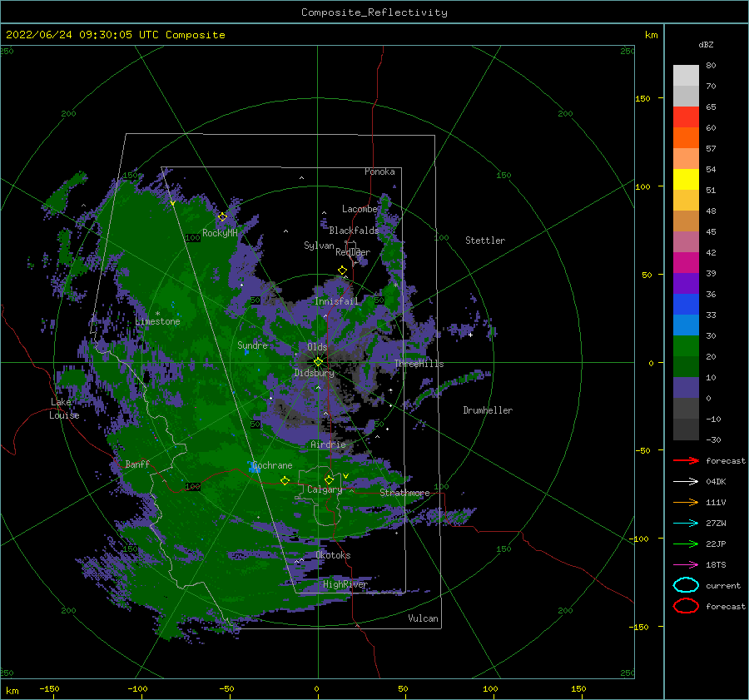This screenshot has height=700, width=749.
Task: Select the dark gray -30 to -10 swatch
Action: [686, 429]
